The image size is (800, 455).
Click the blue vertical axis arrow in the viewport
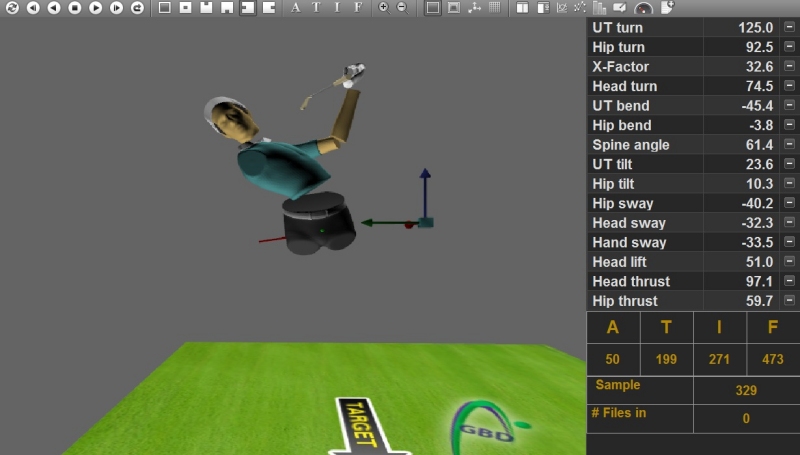pyautogui.click(x=425, y=193)
